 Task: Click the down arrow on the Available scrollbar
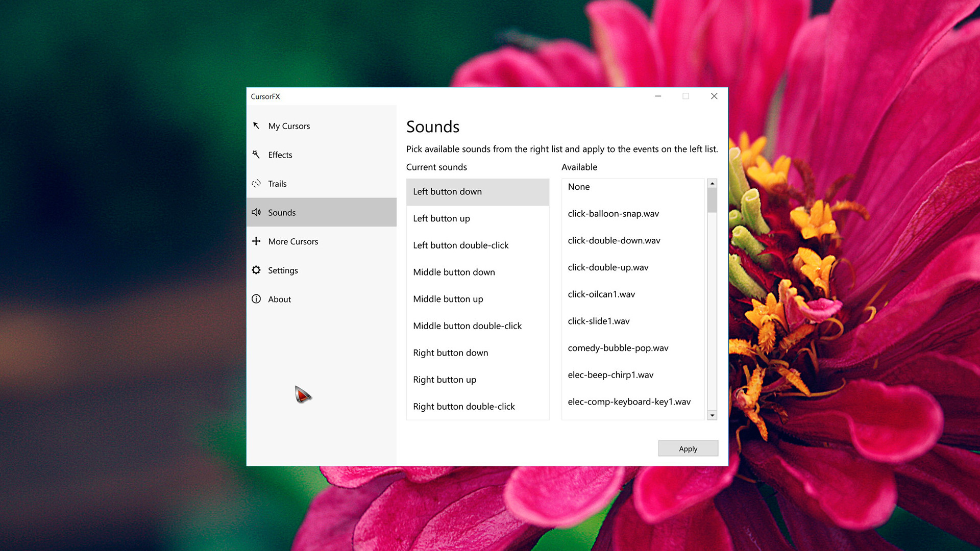click(x=712, y=415)
